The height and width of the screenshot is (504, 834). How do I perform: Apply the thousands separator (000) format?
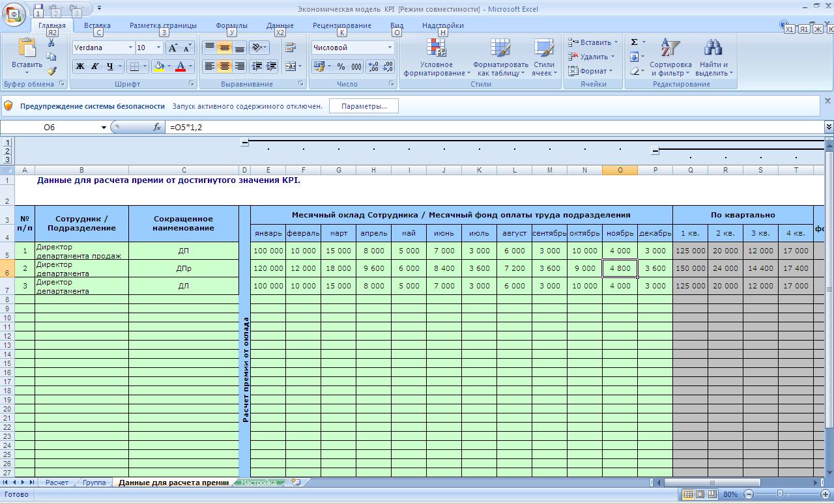[356, 66]
